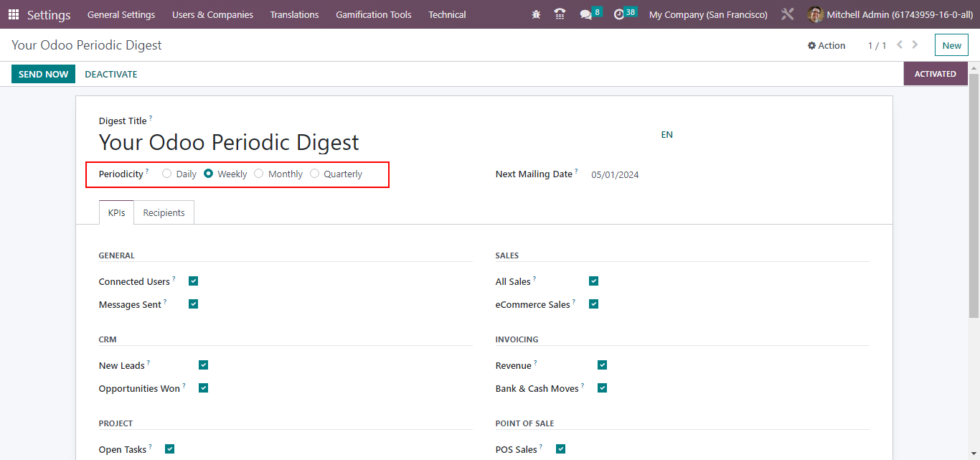This screenshot has width=980, height=460.
Task: Click the New button
Action: [951, 45]
